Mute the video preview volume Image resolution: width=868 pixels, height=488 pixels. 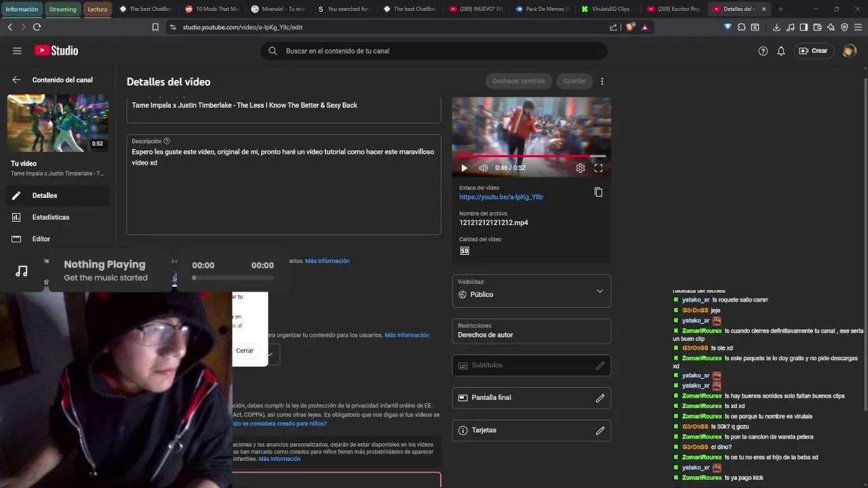click(484, 168)
